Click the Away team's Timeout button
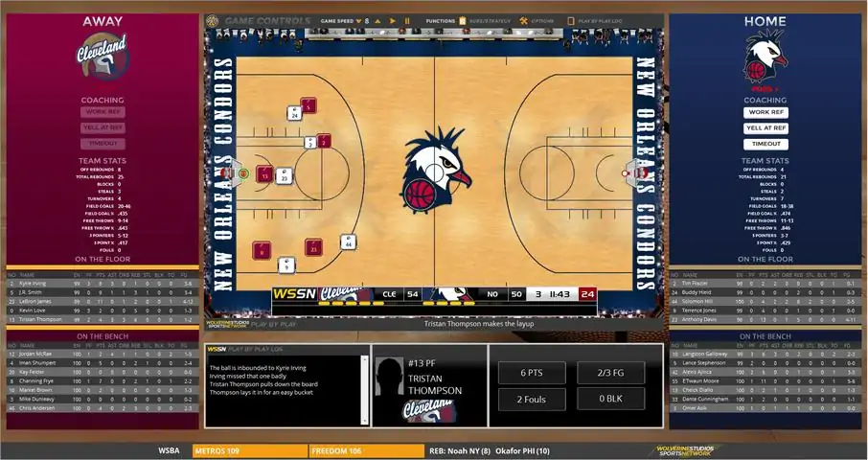Image resolution: width=868 pixels, height=460 pixels. point(103,144)
